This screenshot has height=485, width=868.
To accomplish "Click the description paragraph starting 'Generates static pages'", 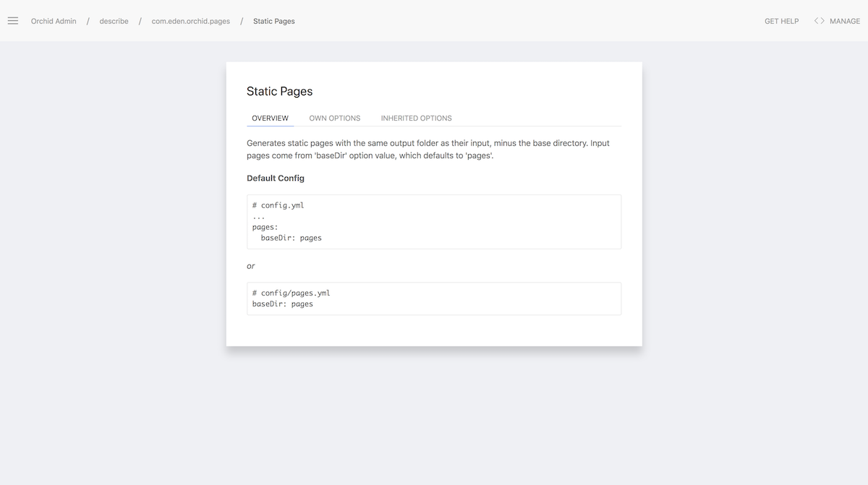I will point(428,149).
